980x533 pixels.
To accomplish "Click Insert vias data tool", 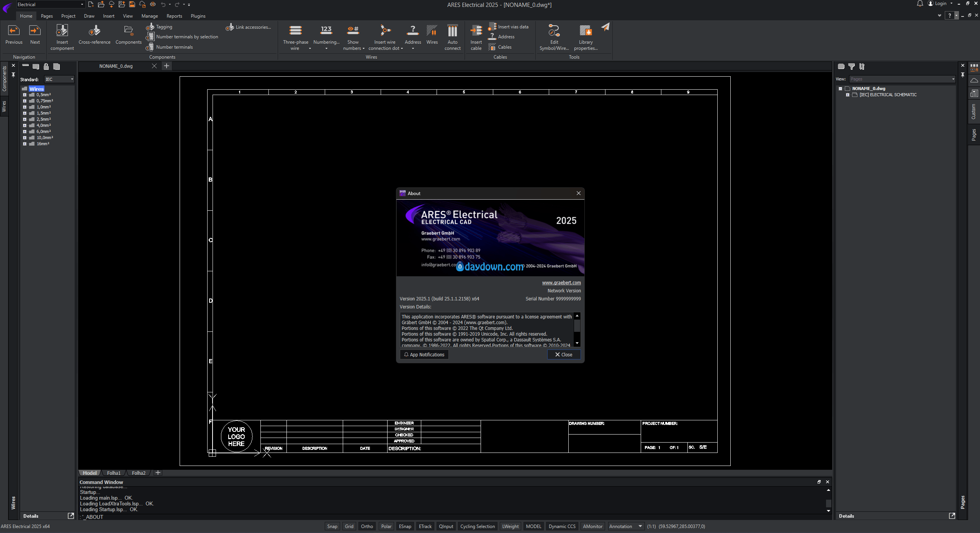I will click(508, 27).
